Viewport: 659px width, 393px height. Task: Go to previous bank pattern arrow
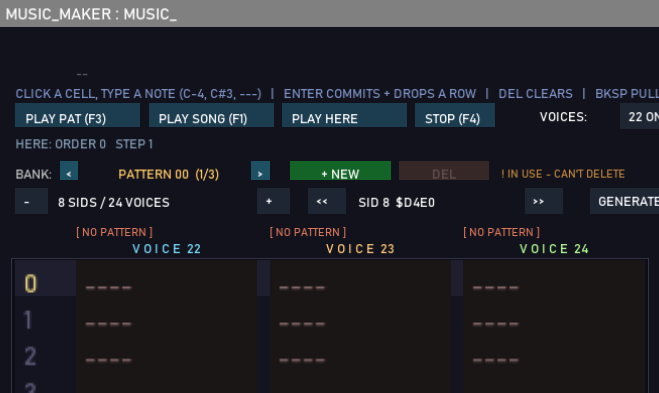click(x=69, y=171)
